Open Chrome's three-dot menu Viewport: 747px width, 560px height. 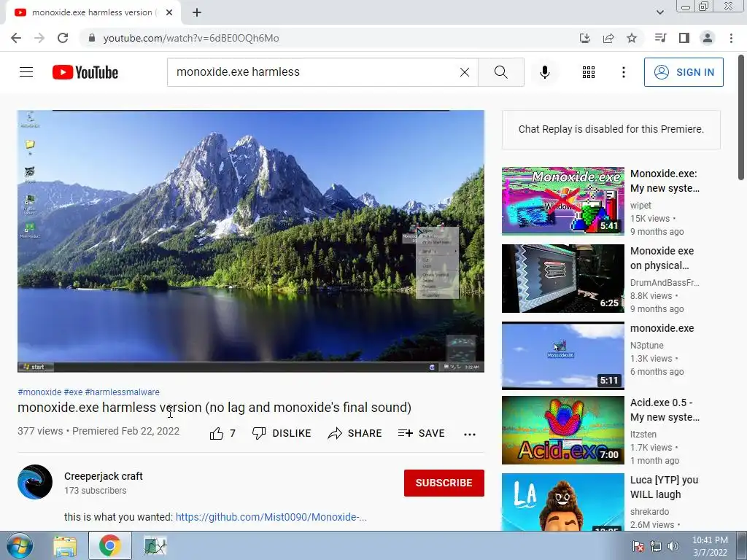tap(731, 38)
